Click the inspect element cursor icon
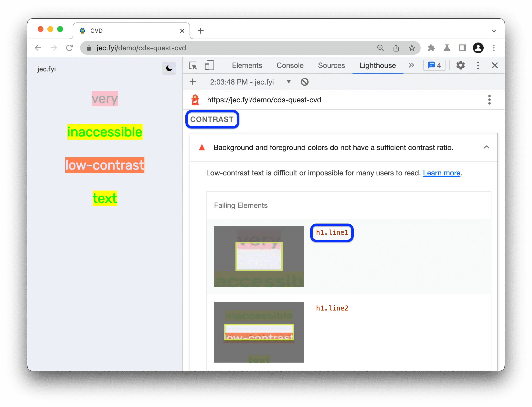The width and height of the screenshot is (532, 407). tap(193, 66)
